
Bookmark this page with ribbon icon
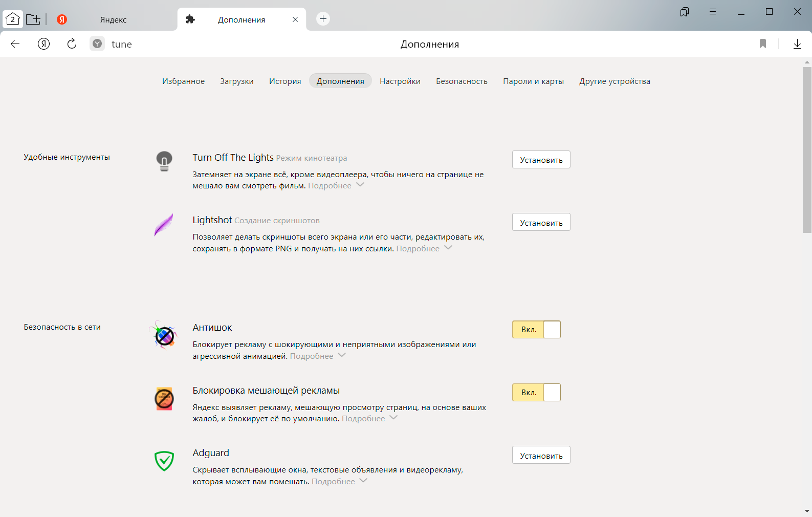763,44
